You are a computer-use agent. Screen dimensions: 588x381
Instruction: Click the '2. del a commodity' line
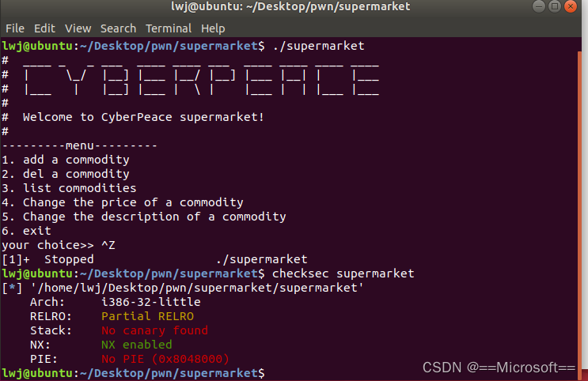point(65,174)
